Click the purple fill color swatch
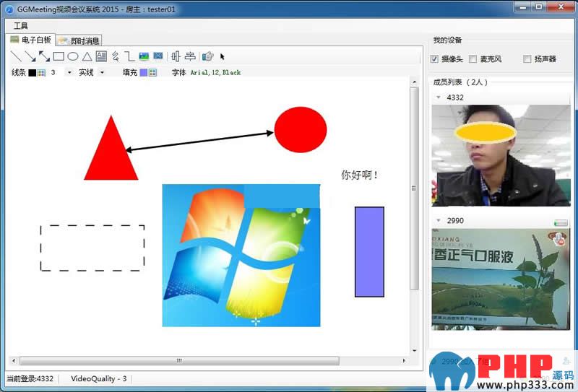578x392 pixels. 143,73
